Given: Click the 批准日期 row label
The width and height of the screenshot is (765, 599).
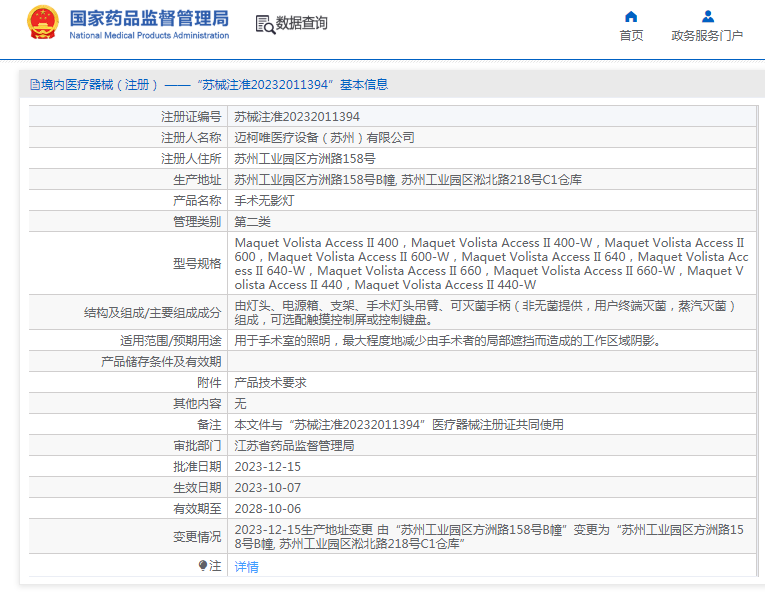Looking at the screenshot, I should pyautogui.click(x=197, y=466).
